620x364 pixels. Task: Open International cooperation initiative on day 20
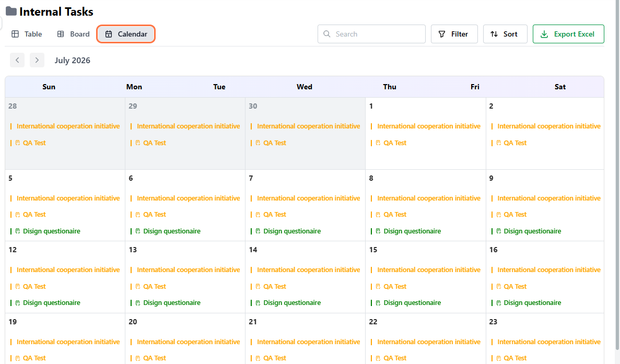point(188,342)
